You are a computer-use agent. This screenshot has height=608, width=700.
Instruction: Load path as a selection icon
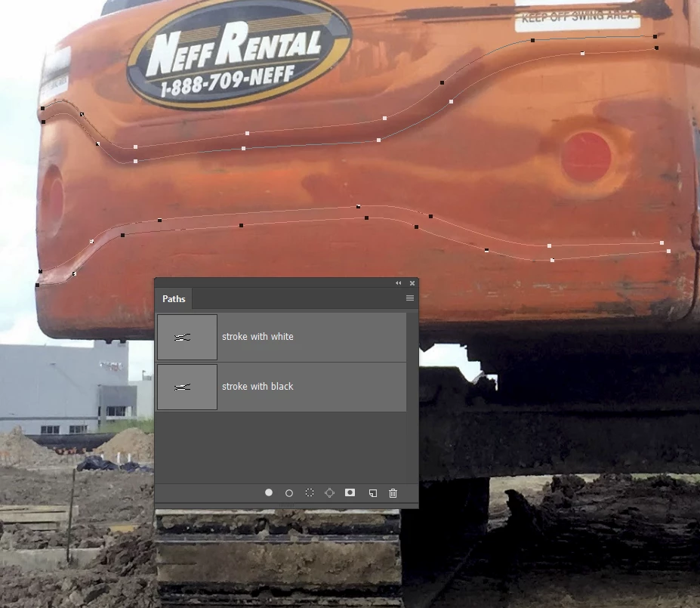pos(310,493)
